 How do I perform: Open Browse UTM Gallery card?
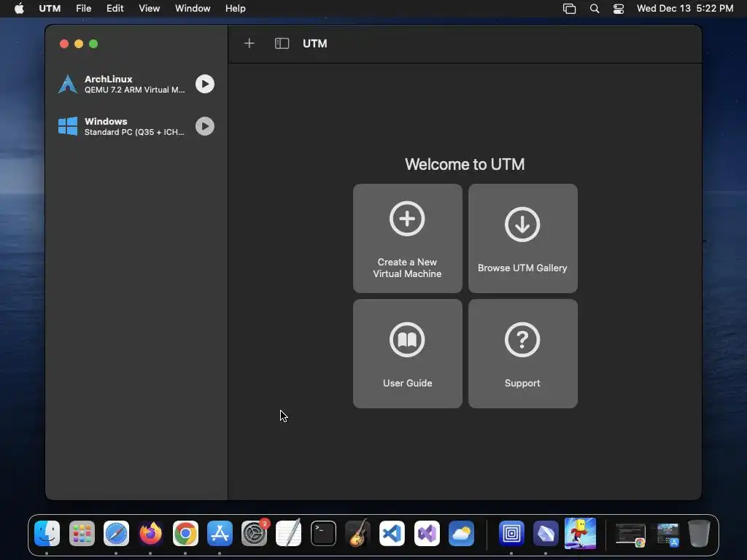(x=522, y=238)
